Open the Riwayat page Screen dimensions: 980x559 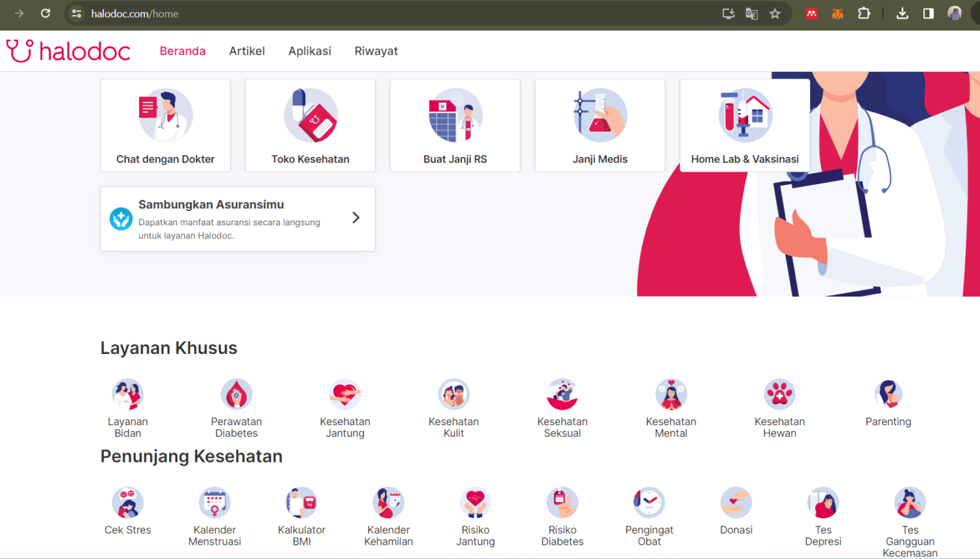[x=376, y=50]
